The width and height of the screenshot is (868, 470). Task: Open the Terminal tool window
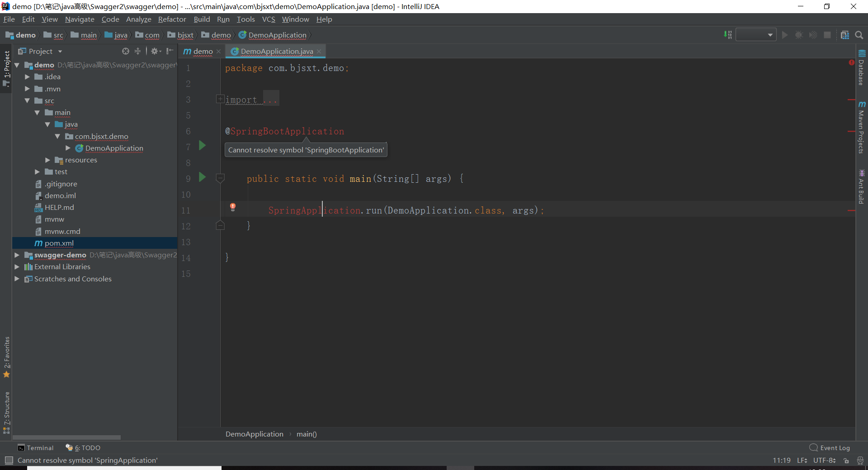click(x=36, y=448)
